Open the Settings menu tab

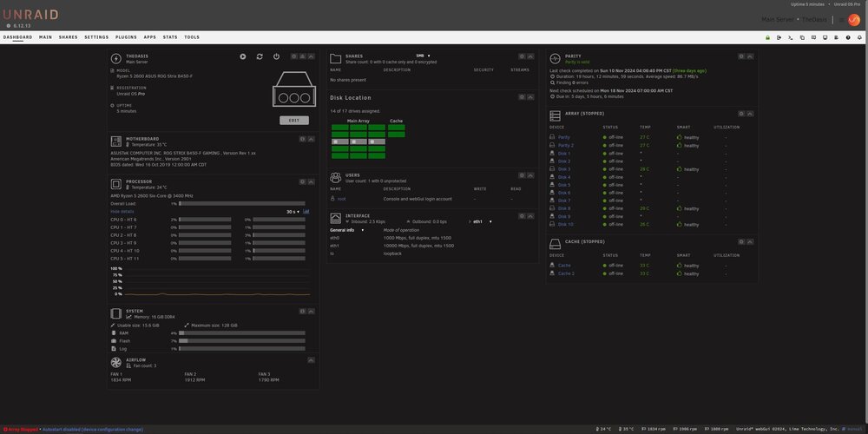point(96,37)
